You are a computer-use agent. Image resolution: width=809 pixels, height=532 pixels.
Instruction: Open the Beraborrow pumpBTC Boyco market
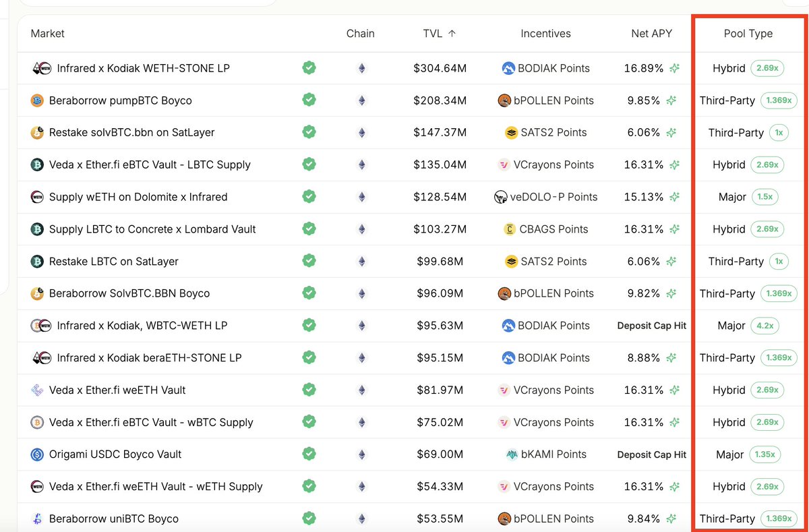pyautogui.click(x=120, y=100)
